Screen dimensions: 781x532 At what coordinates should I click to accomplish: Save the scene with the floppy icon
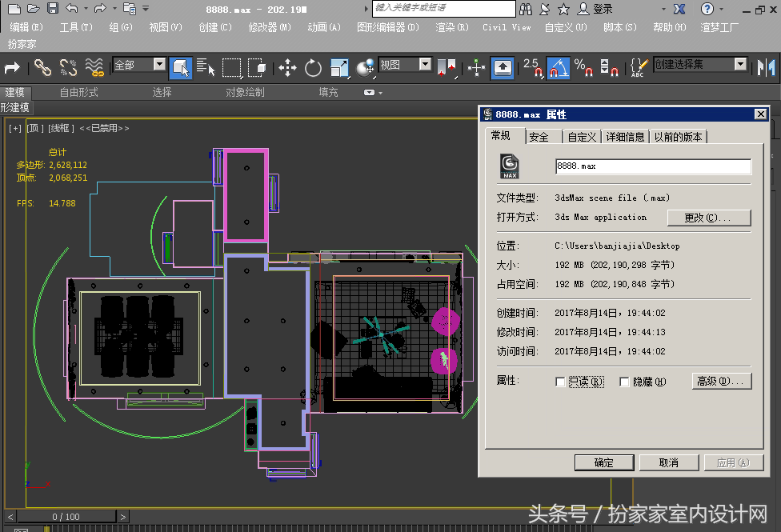(52, 9)
